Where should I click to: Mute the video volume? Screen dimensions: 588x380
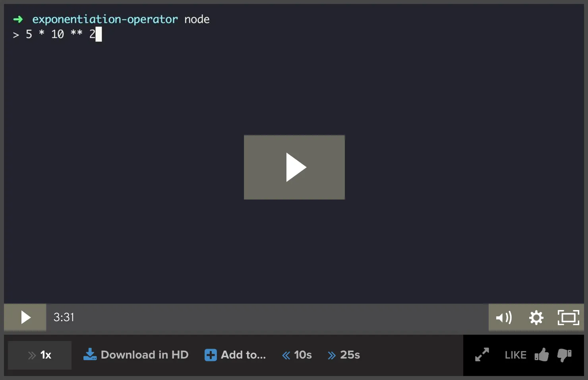click(504, 317)
